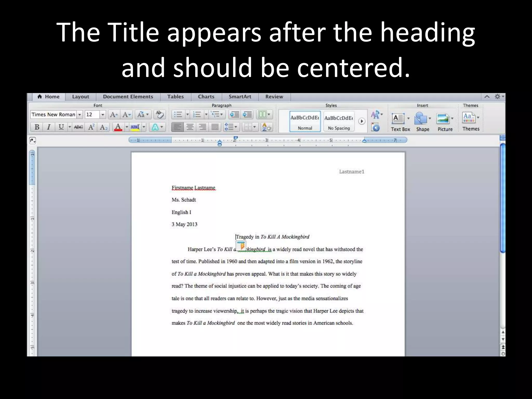Select align text right button
Screen dimensions: 532x399
point(202,127)
